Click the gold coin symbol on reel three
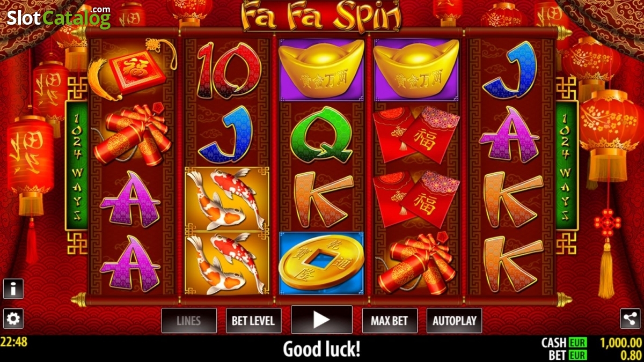The width and height of the screenshot is (644, 362). pyautogui.click(x=321, y=263)
